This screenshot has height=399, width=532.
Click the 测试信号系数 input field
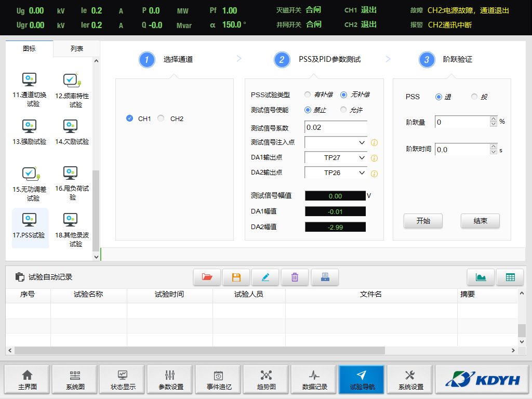(x=336, y=127)
